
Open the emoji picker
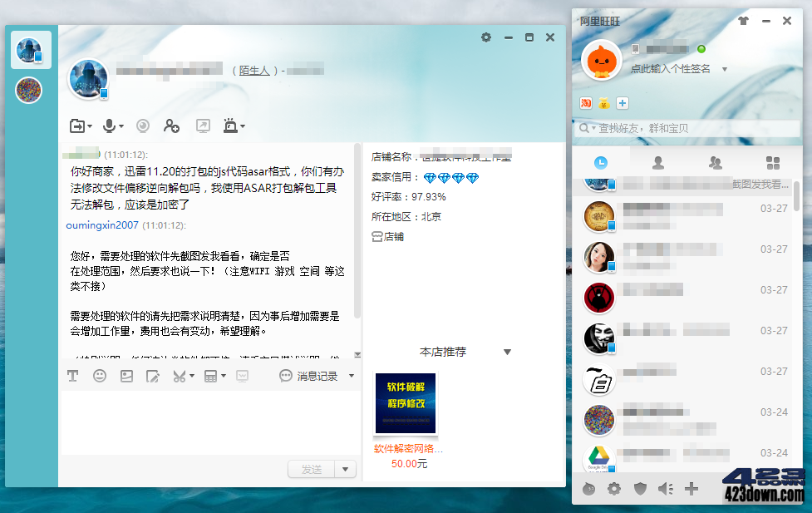pos(100,376)
